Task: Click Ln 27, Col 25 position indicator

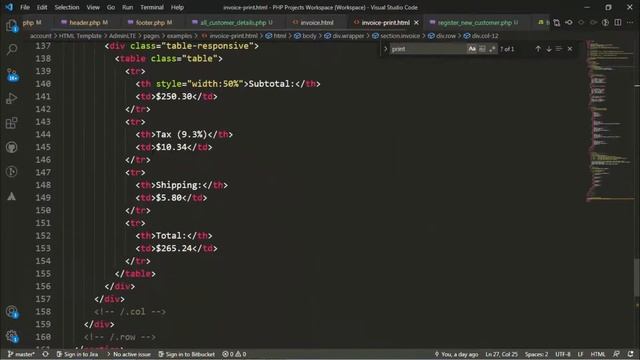Action: 501,354
